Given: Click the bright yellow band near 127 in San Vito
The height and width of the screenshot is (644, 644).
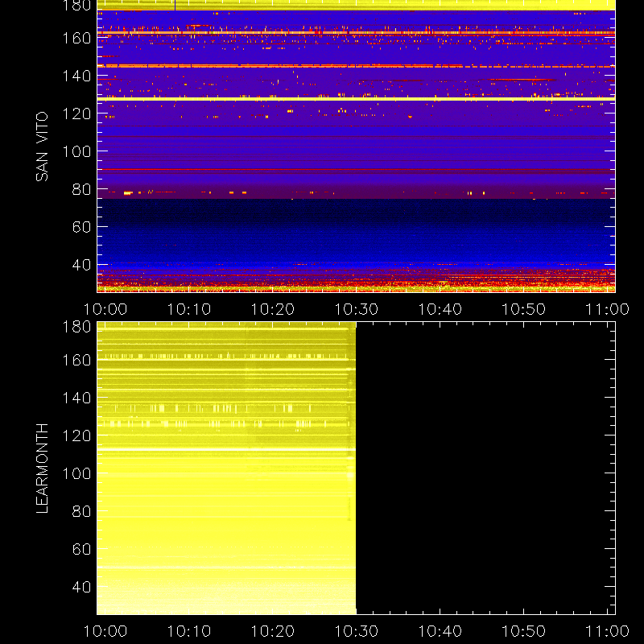Looking at the screenshot, I should [356, 99].
